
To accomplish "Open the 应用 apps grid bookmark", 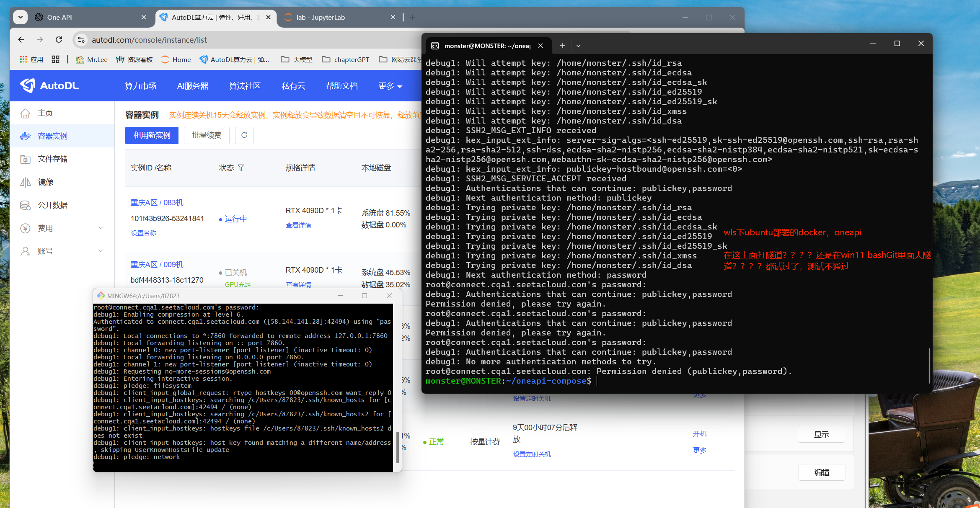I will click(31, 59).
